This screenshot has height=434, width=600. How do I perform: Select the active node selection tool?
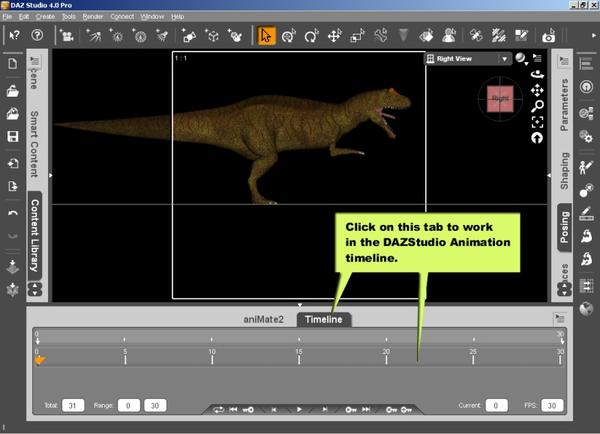click(x=266, y=36)
